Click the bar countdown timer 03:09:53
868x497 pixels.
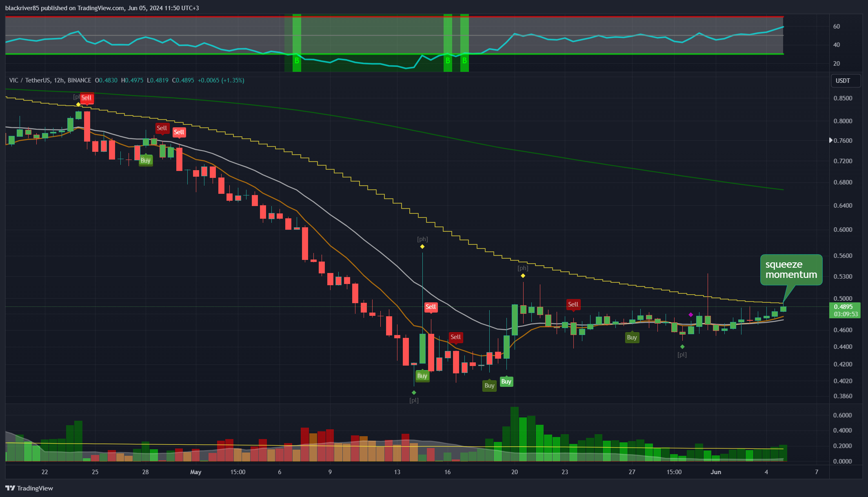tap(846, 314)
